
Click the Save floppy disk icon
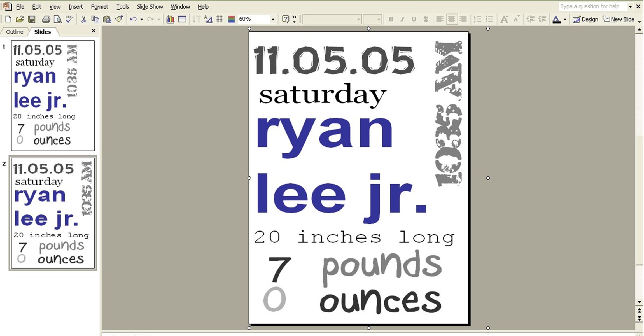click(32, 19)
